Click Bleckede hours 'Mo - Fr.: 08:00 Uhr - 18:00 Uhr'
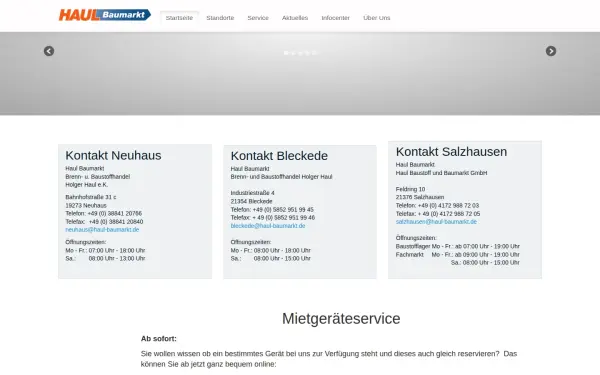 click(271, 250)
